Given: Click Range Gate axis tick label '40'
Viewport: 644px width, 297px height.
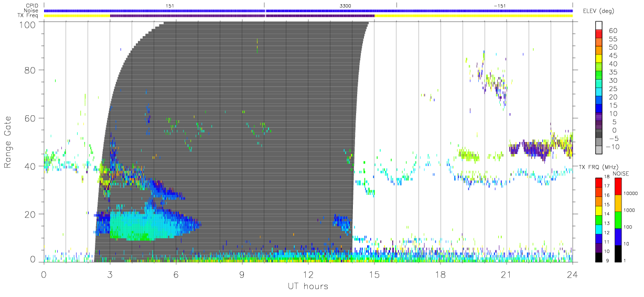Looking at the screenshot, I should (30, 166).
